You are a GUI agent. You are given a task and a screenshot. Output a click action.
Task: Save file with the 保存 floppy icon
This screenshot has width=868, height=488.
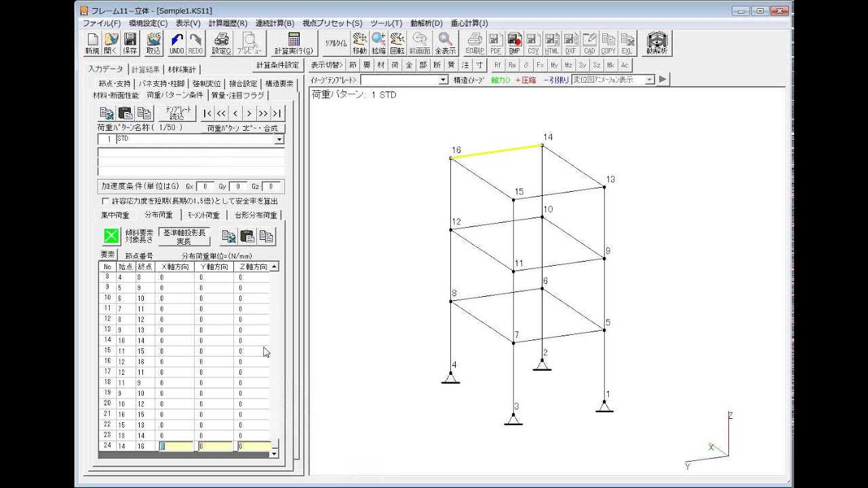(130, 43)
